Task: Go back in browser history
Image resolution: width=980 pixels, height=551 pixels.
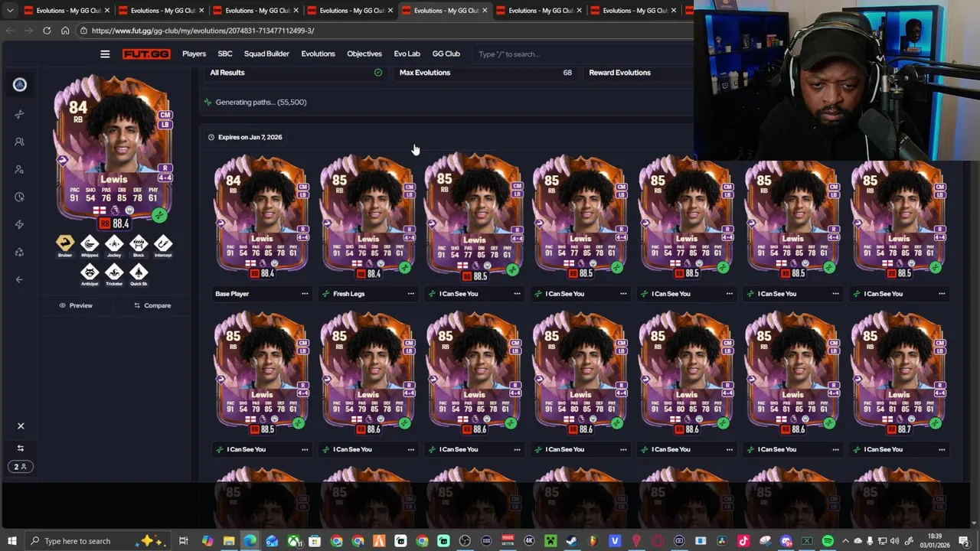Action: click(10, 31)
